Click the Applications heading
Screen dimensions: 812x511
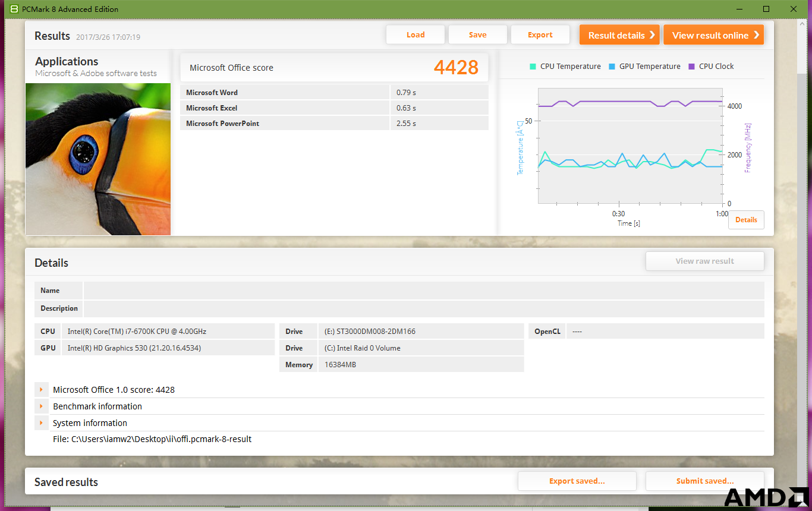pyautogui.click(x=67, y=61)
